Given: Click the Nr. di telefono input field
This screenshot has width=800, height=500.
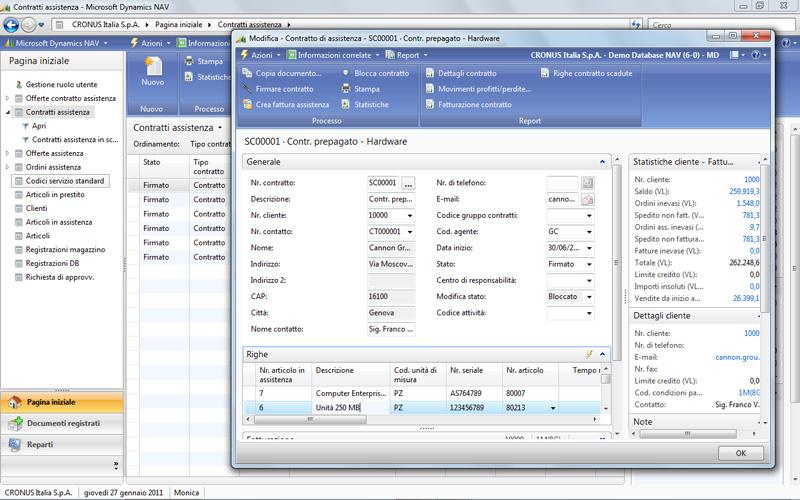Looking at the screenshot, I should coord(562,183).
